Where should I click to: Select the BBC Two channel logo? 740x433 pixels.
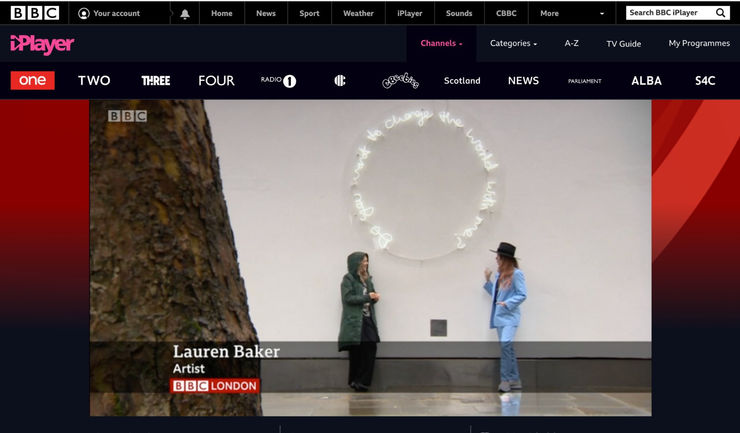click(94, 81)
